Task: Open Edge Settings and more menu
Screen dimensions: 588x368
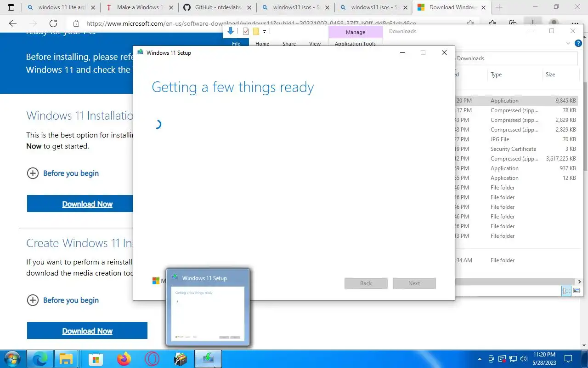Action: 574,24
